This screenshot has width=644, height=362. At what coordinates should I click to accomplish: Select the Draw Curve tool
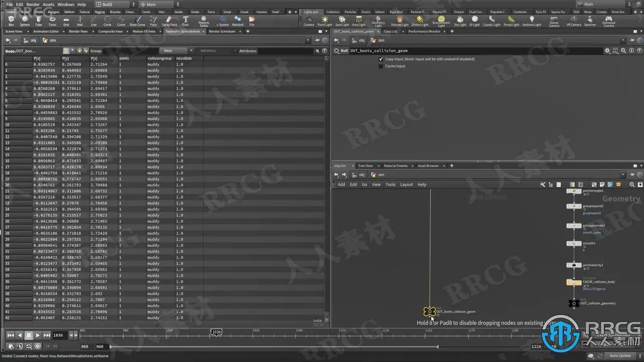137,21
